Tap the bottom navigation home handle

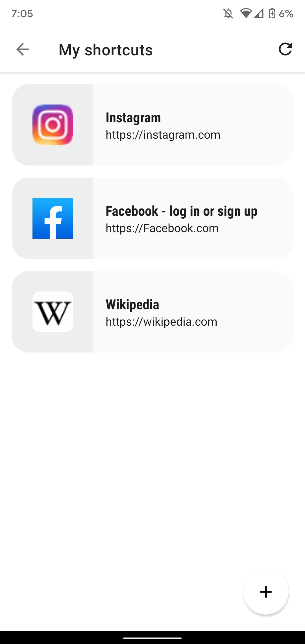coord(152,638)
